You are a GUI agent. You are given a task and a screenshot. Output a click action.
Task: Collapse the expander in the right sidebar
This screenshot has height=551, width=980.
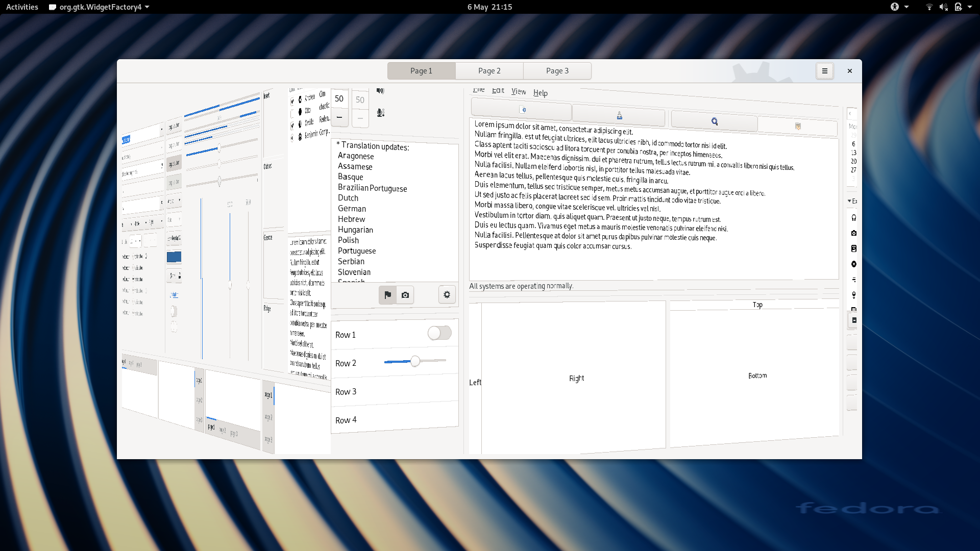click(850, 201)
